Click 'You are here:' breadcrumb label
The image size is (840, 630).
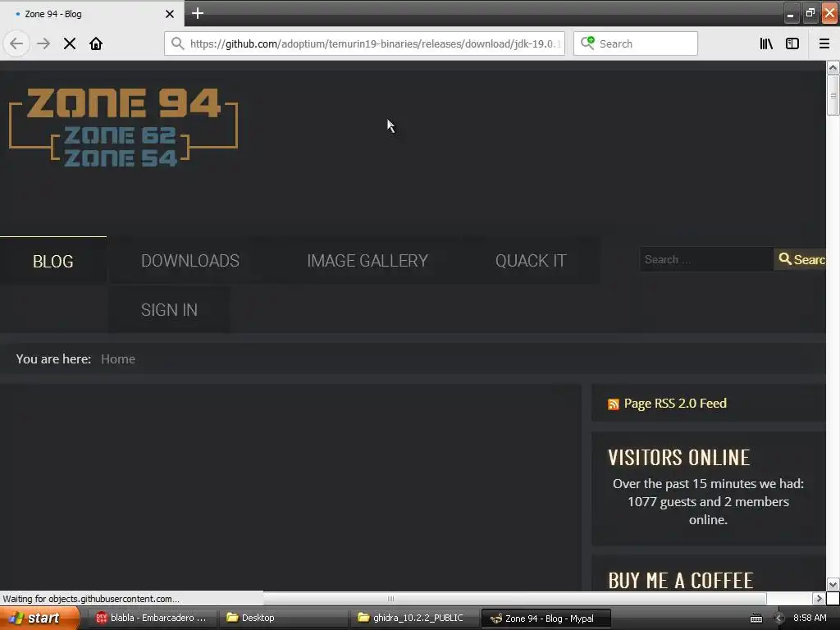(53, 359)
